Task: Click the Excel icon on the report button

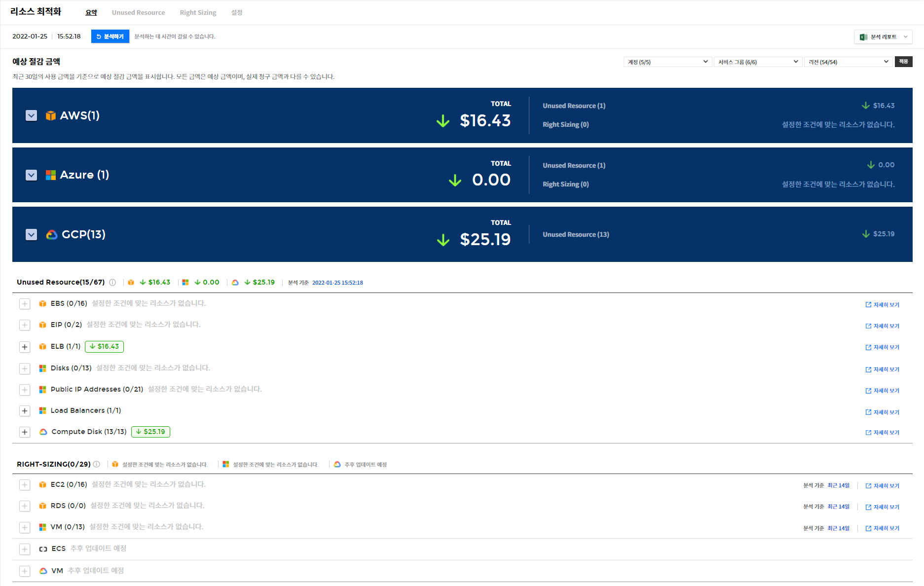Action: 863,37
